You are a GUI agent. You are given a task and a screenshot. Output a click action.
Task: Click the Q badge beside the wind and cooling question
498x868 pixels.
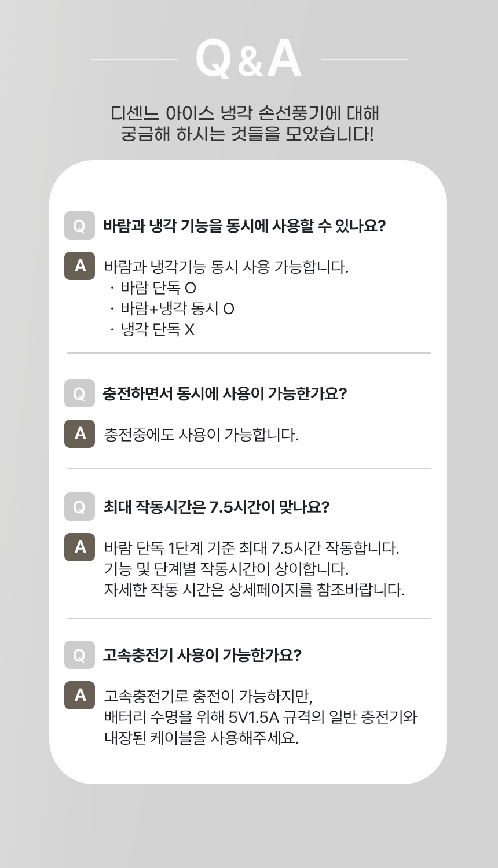click(79, 226)
